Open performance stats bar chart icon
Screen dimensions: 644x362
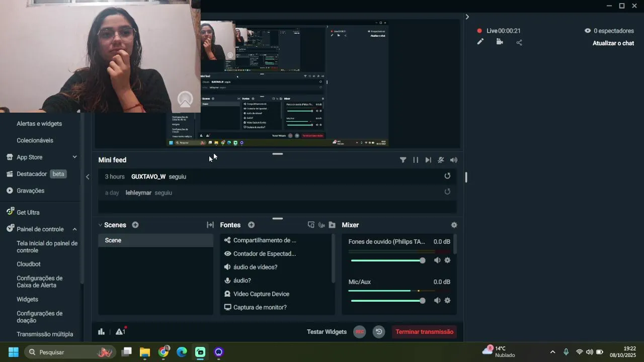101,331
